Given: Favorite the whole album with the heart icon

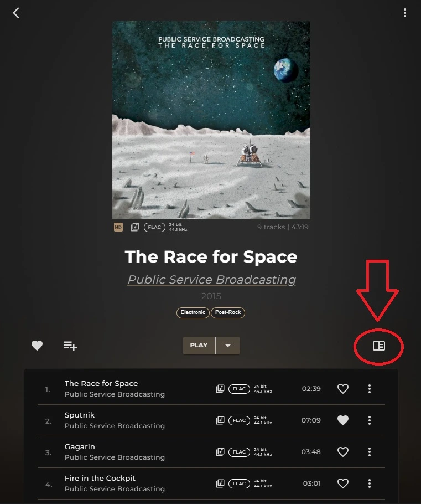Looking at the screenshot, I should (37, 346).
